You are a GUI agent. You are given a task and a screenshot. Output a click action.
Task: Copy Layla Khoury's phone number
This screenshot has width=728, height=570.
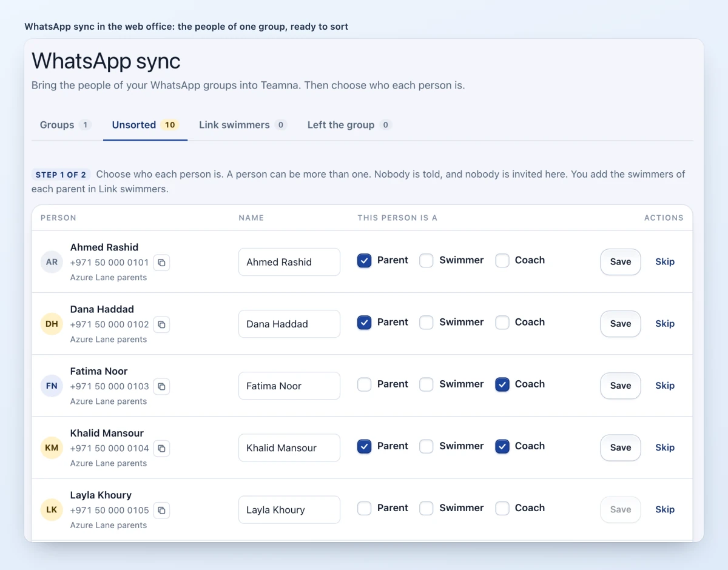pyautogui.click(x=161, y=510)
